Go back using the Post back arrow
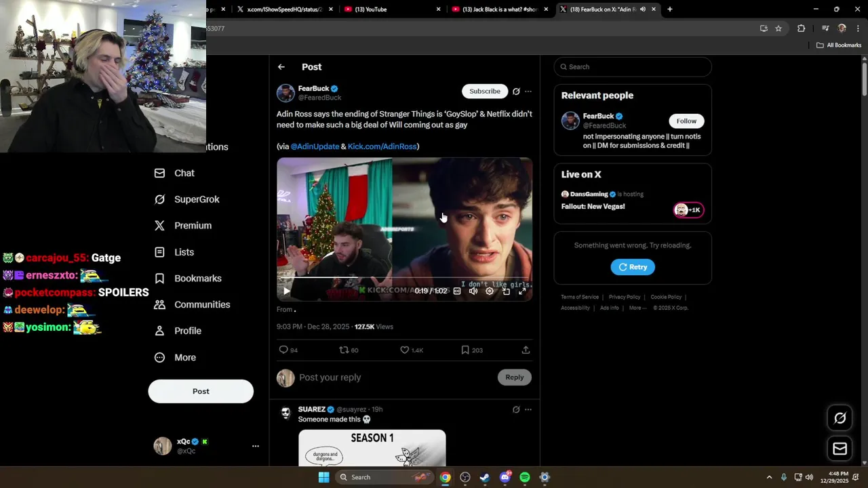Image resolution: width=868 pixels, height=488 pixels. (x=281, y=67)
